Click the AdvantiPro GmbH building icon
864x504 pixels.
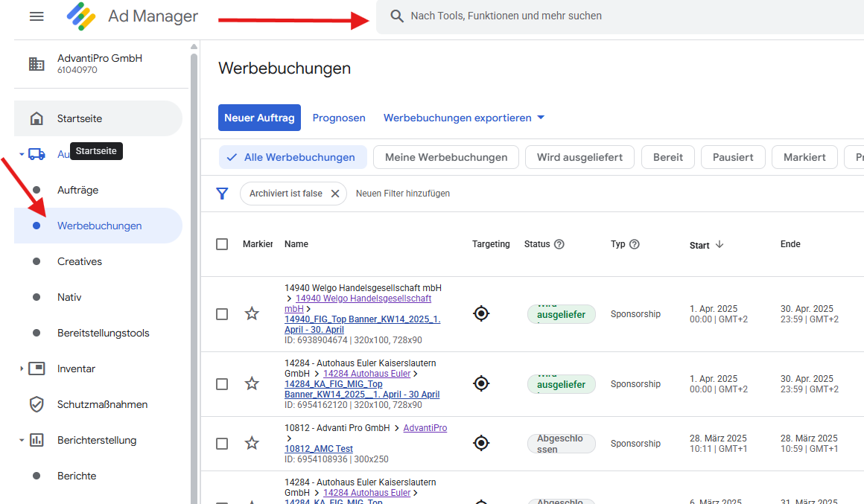tap(36, 64)
